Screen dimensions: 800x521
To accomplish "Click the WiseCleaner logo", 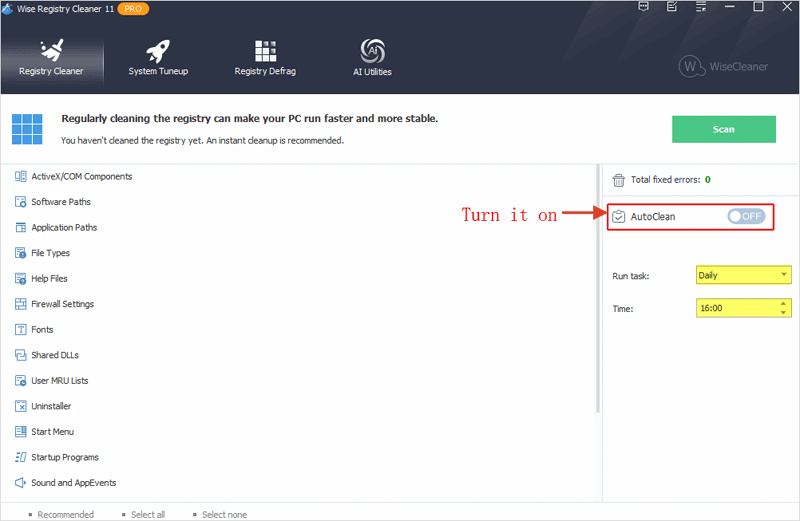I will pos(723,66).
